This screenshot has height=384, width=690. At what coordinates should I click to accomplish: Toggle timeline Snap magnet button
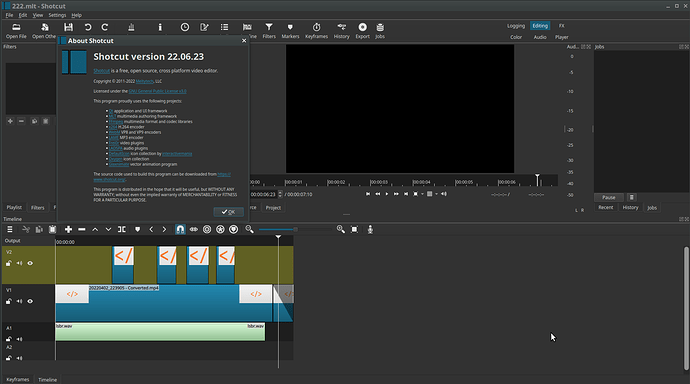click(x=180, y=229)
